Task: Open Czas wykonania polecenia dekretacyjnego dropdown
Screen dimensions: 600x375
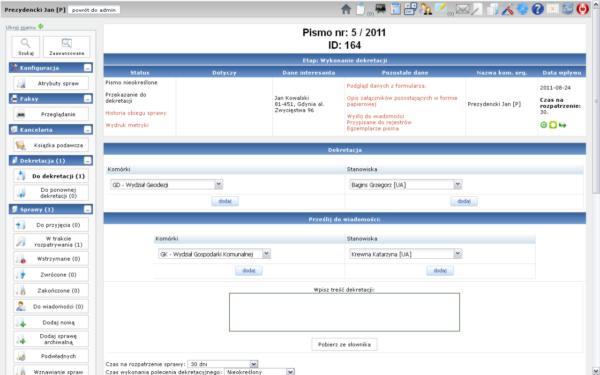Action: [260, 372]
